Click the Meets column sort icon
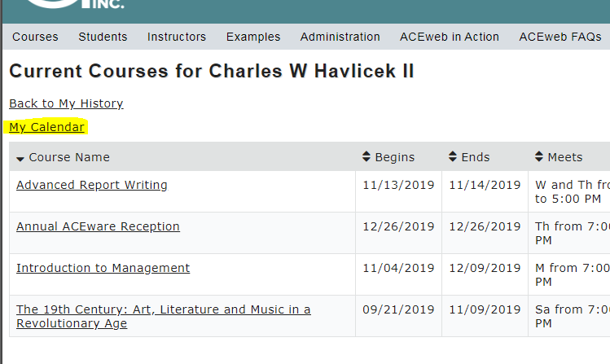 [x=539, y=157]
